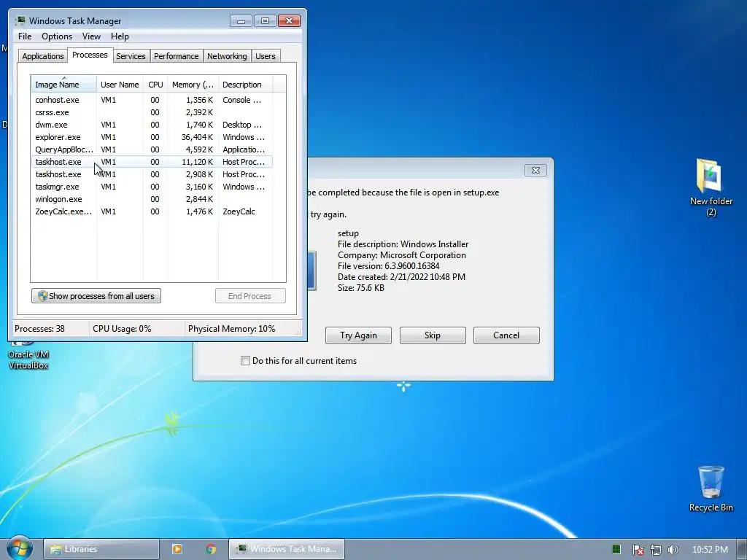Screen dimensions: 747x560
Task: Click the green Task Manager tray icon
Action: 616,550
